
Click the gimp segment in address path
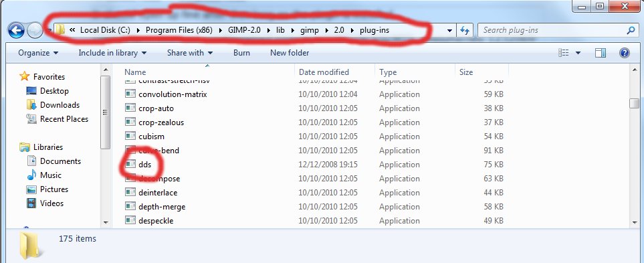pyautogui.click(x=309, y=30)
